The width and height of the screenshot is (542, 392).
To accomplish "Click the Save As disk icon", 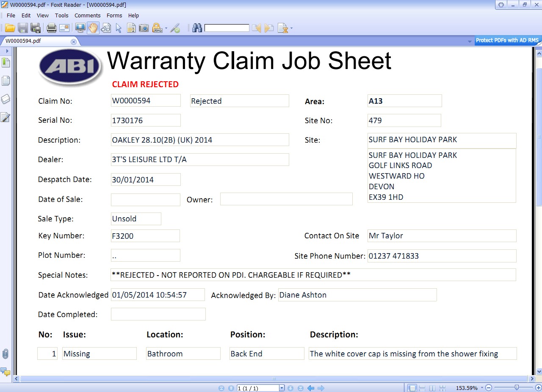I will 36,28.
